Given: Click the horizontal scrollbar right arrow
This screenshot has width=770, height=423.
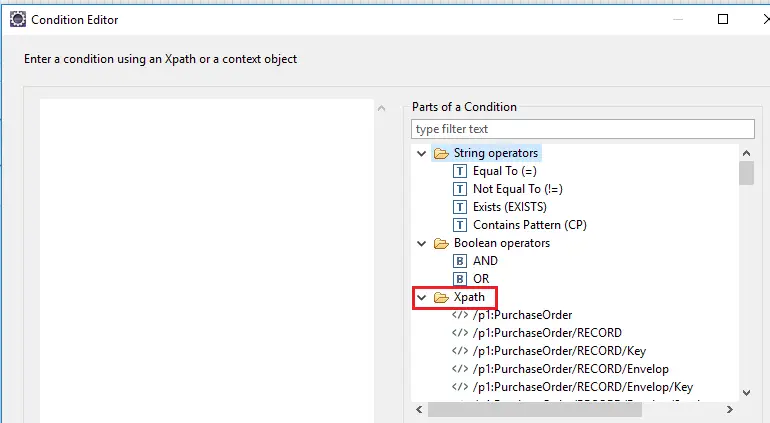Looking at the screenshot, I should 730,409.
